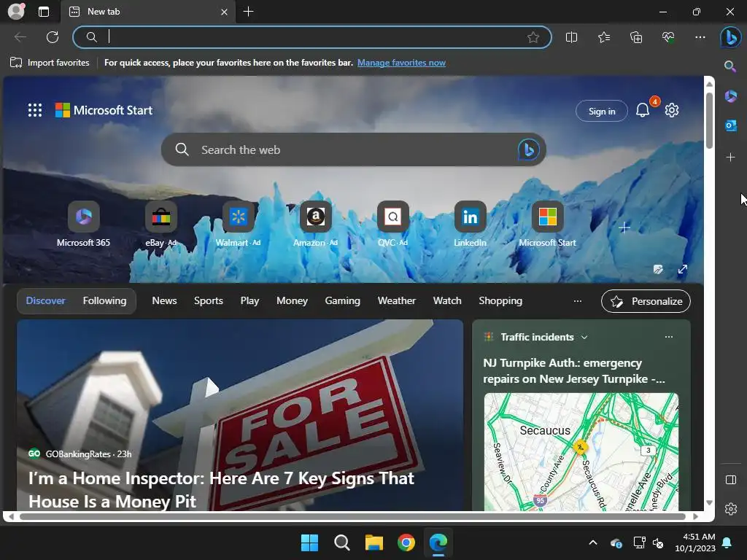Open the Microsoft Start quick link tile
The height and width of the screenshot is (560, 747).
[547, 224]
